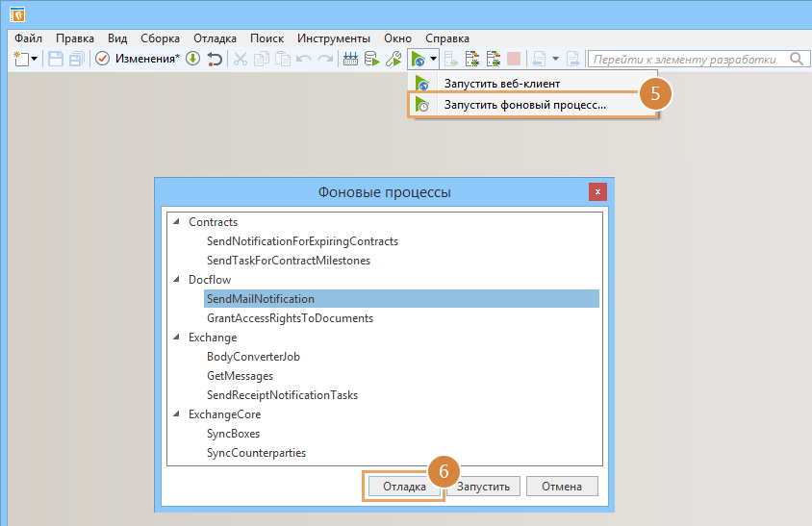This screenshot has height=526, width=812.
Task: Click the new item toolbar icon
Action: click(21, 59)
